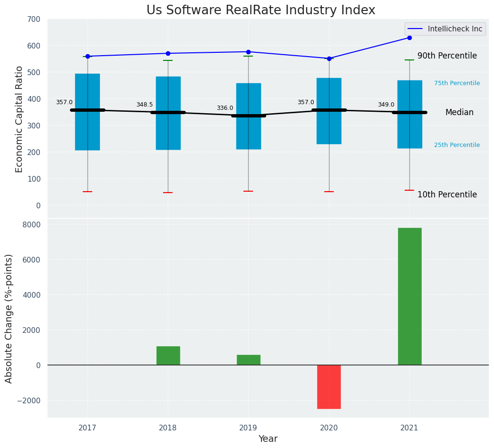Click the blue legend line sample
This screenshot has height=448, width=494.
[x=416, y=29]
